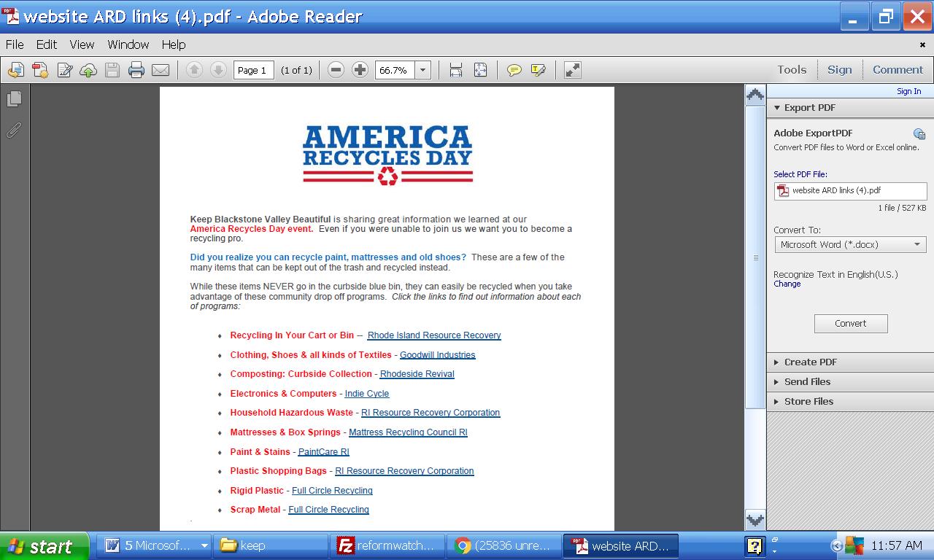The width and height of the screenshot is (934, 560).
Task: Add a sticky note comment
Action: (514, 70)
